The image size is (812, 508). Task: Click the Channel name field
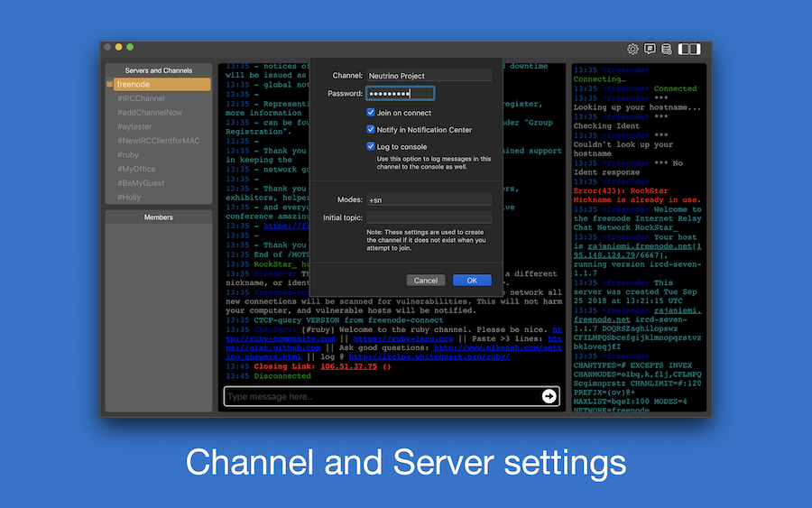pyautogui.click(x=429, y=76)
